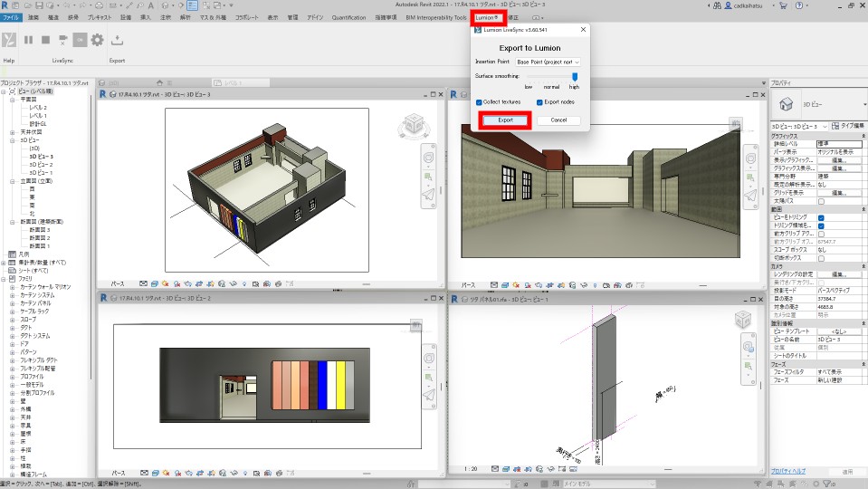The width and height of the screenshot is (868, 489).
Task: Click navigation wheel in 3D ビュー 2 window
Action: 428,359
